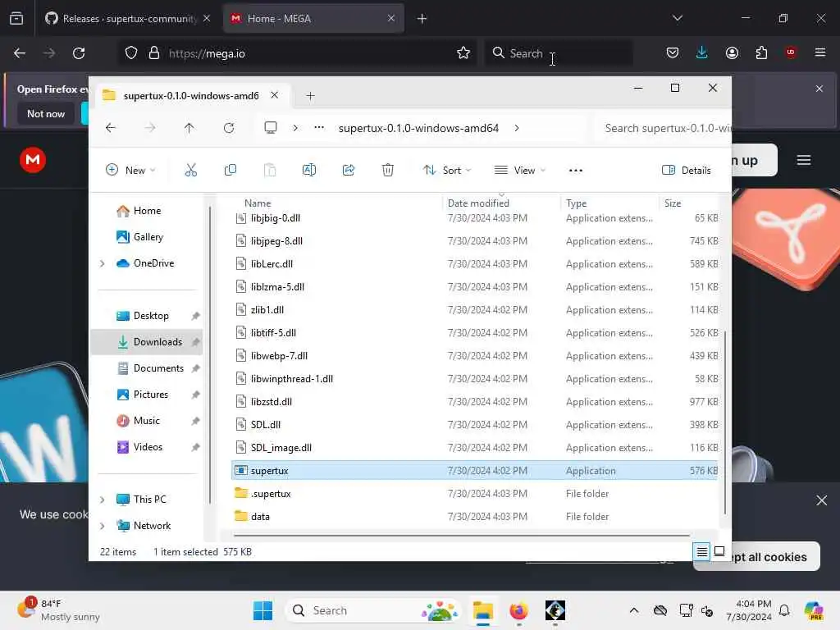Image resolution: width=840 pixels, height=630 pixels.
Task: Click the Explorer vertical scrollbar thumb
Action: 725,422
